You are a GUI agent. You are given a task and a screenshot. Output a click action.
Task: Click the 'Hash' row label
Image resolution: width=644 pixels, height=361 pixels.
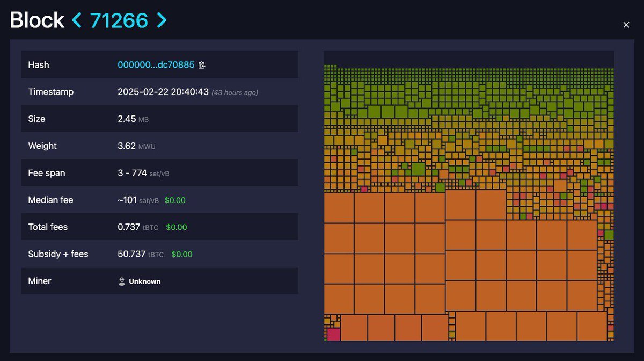39,65
